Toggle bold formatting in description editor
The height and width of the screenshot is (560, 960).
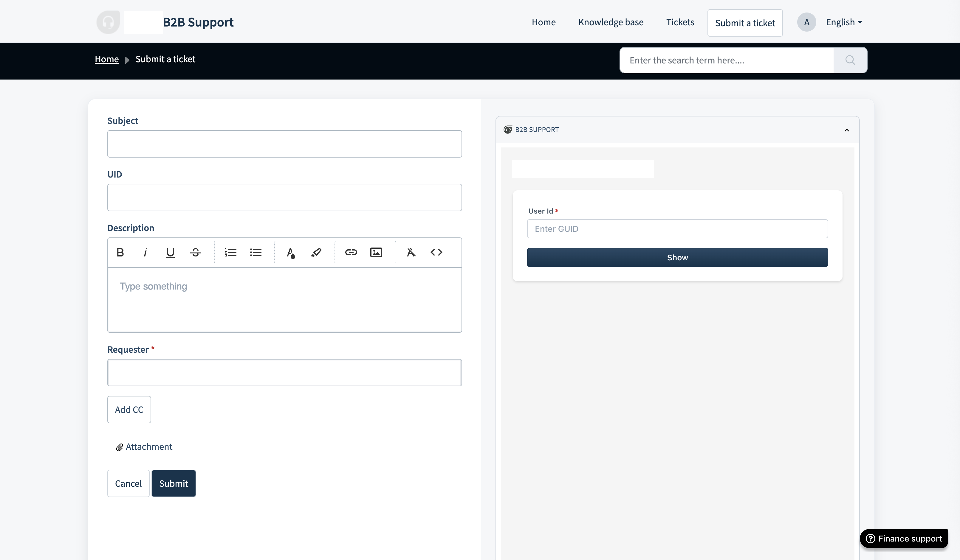[x=120, y=252]
